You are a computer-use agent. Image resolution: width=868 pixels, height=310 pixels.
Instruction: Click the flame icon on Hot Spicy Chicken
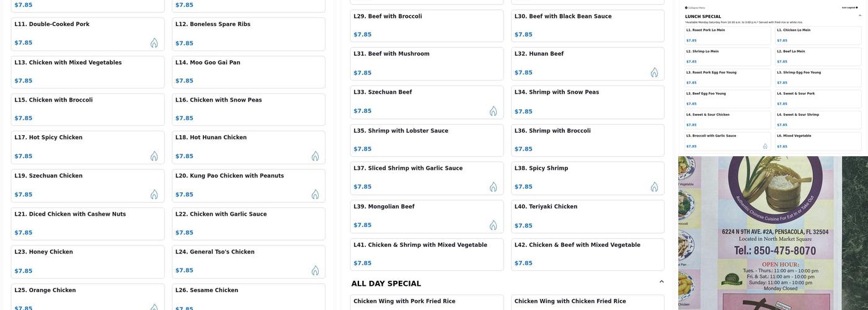pyautogui.click(x=154, y=156)
